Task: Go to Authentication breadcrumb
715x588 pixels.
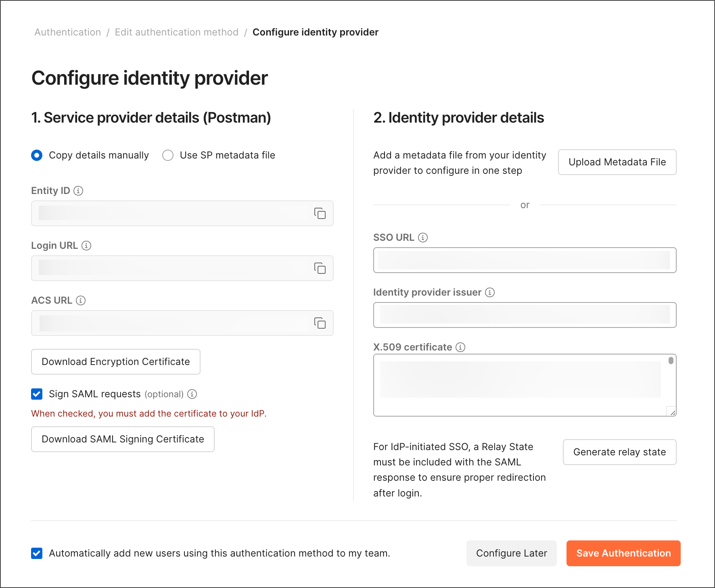Action: point(68,32)
